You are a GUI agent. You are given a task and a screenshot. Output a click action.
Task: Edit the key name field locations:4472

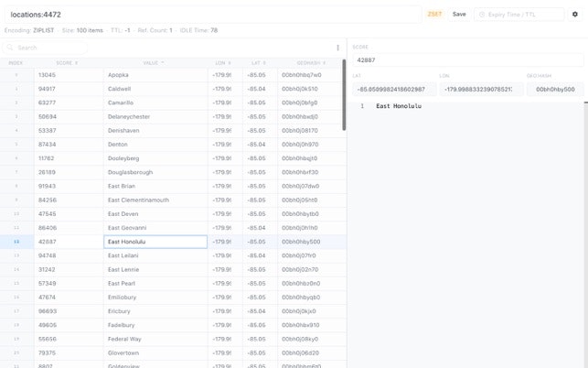pos(213,15)
